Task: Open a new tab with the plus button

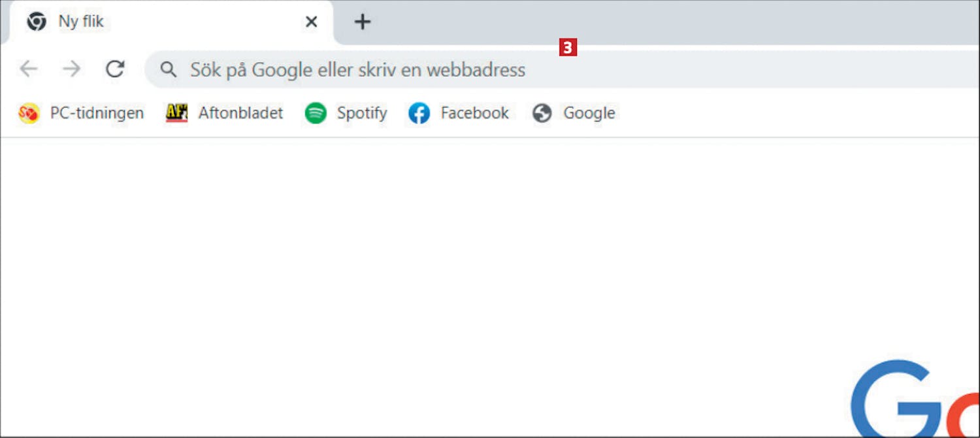Action: pyautogui.click(x=362, y=22)
